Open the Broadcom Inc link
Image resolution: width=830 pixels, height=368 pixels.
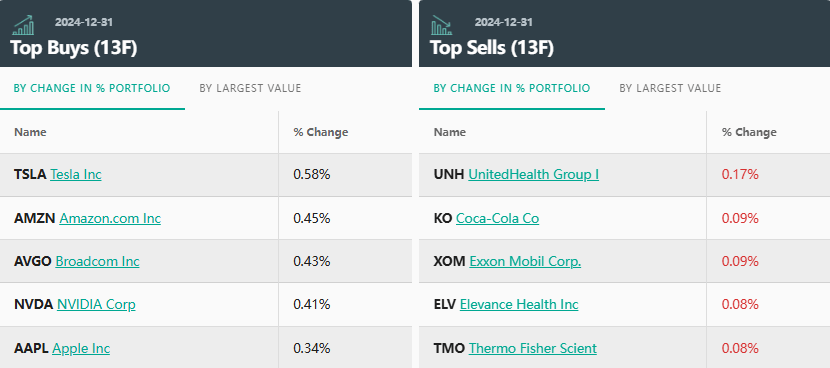[x=97, y=262]
